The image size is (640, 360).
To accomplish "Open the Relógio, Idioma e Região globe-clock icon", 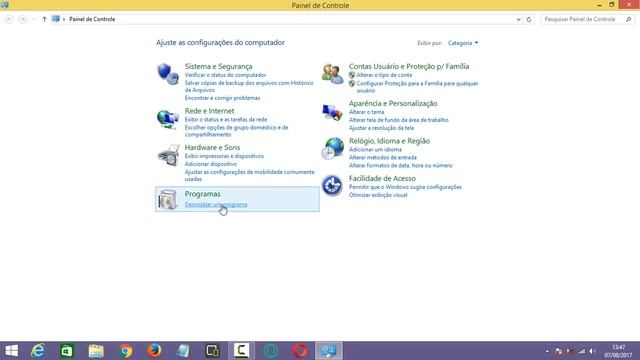I will tap(332, 148).
